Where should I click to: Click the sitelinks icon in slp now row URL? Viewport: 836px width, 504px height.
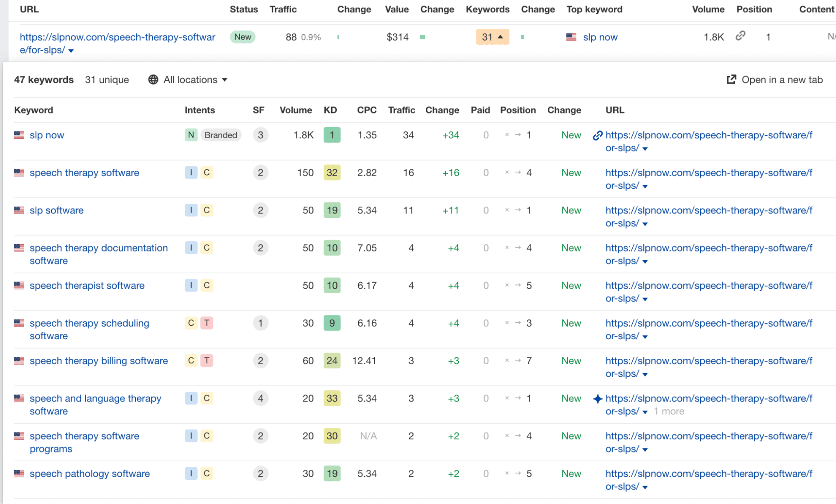598,135
